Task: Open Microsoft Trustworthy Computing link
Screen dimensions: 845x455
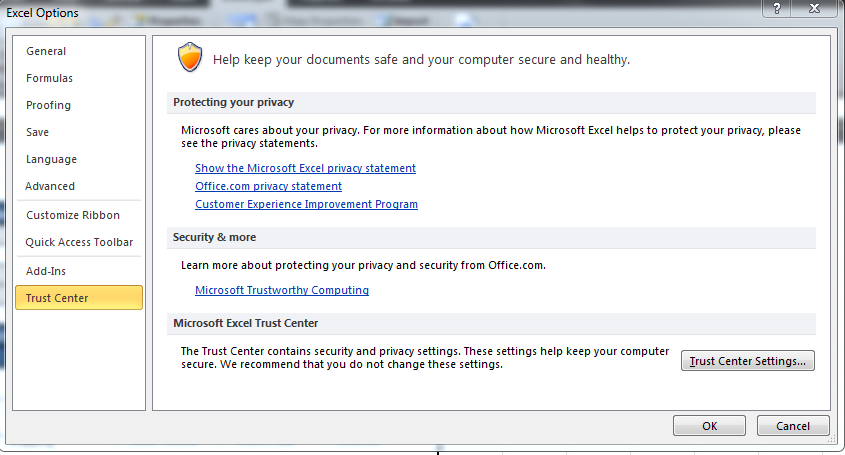Action: 282,290
